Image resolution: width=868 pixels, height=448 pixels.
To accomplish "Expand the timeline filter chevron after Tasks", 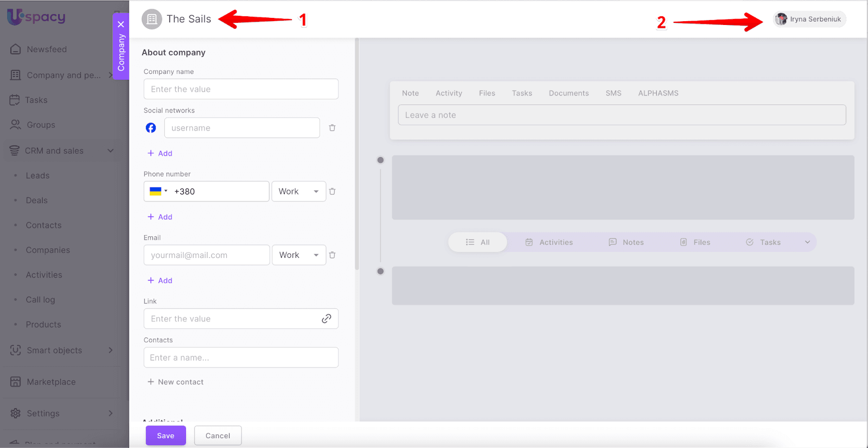I will point(807,242).
